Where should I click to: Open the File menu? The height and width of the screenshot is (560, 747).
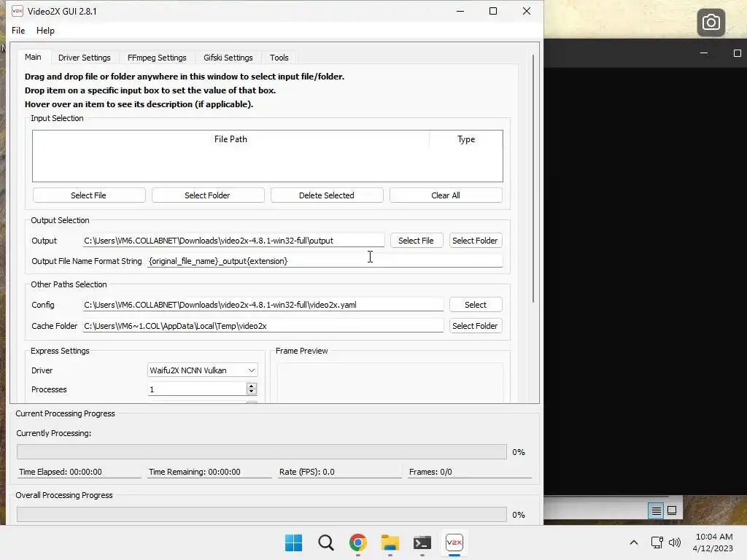(x=18, y=31)
